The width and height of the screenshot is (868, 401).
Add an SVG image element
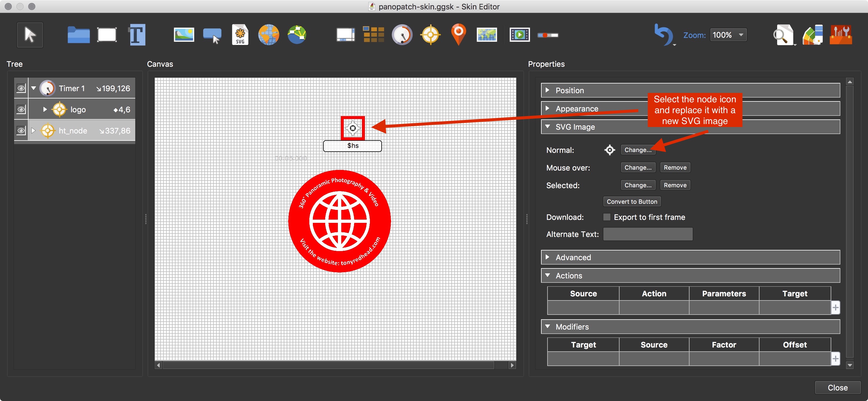pos(240,35)
